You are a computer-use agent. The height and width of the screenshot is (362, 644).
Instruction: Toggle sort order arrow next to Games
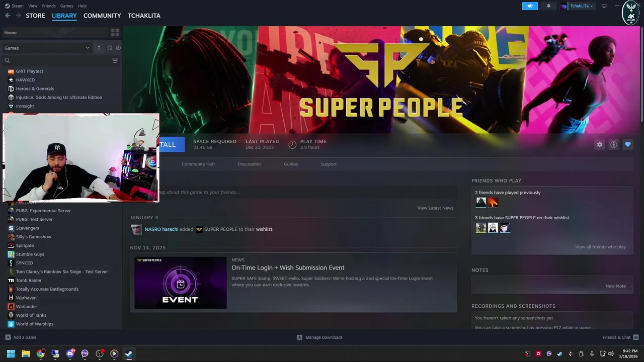tap(99, 48)
